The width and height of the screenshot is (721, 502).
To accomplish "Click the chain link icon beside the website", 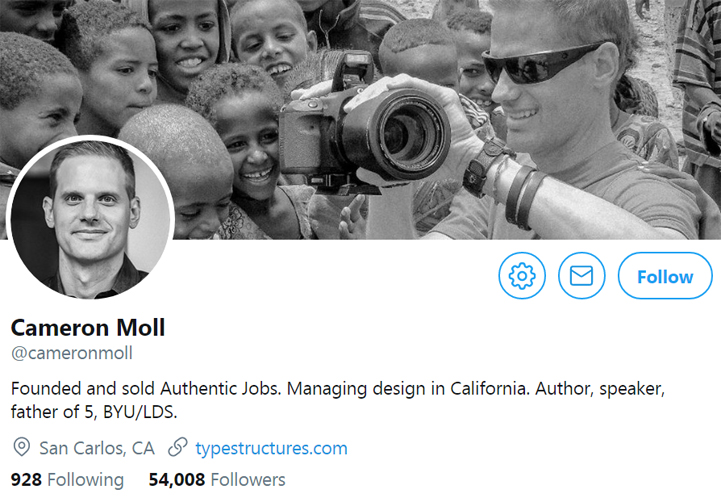I will tap(177, 447).
